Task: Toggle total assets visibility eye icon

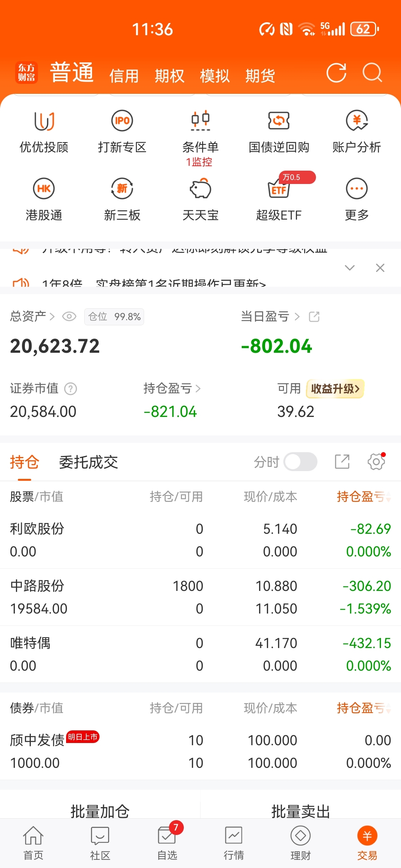Action: click(x=69, y=316)
